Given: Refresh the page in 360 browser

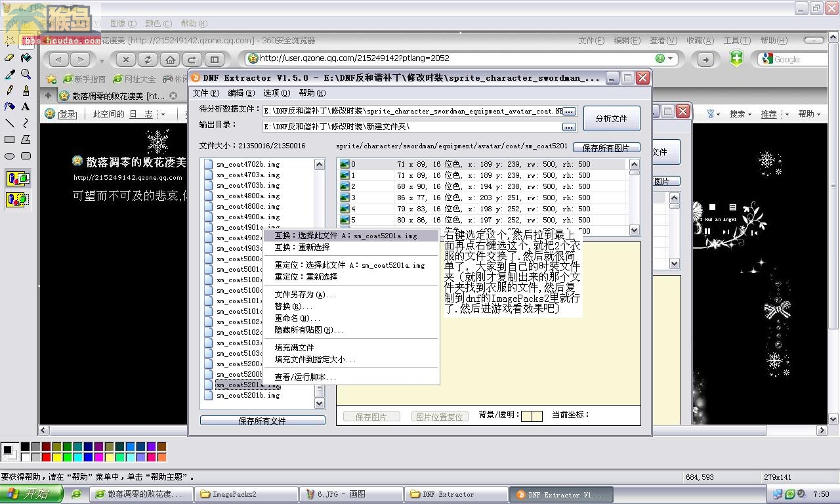Looking at the screenshot, I should tap(148, 60).
